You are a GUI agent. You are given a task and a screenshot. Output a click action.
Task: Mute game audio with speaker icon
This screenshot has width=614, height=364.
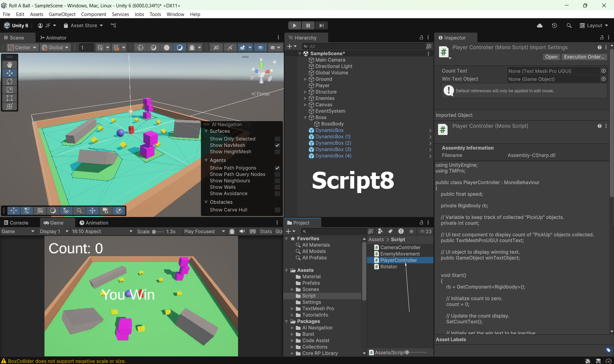[242, 231]
